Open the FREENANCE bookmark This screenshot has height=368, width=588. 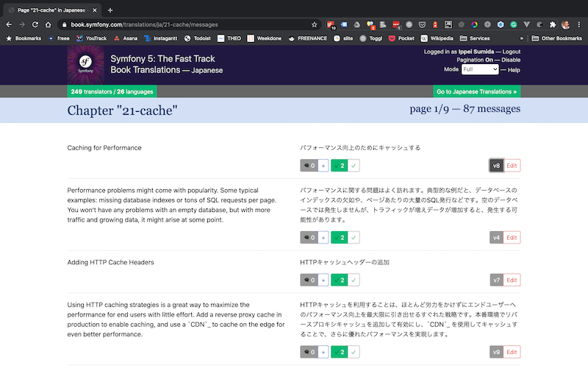click(308, 38)
